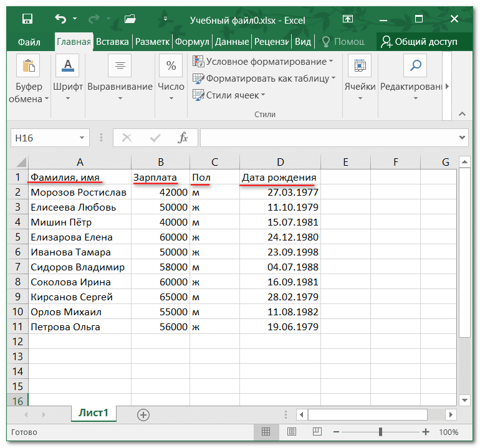Click the Save floppy disk icon
480x448 pixels.
point(27,19)
